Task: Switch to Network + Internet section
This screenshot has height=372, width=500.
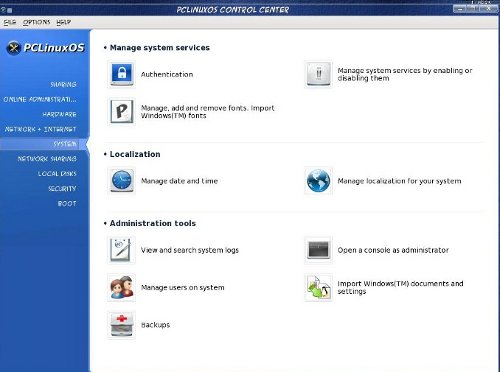Action: click(x=40, y=129)
